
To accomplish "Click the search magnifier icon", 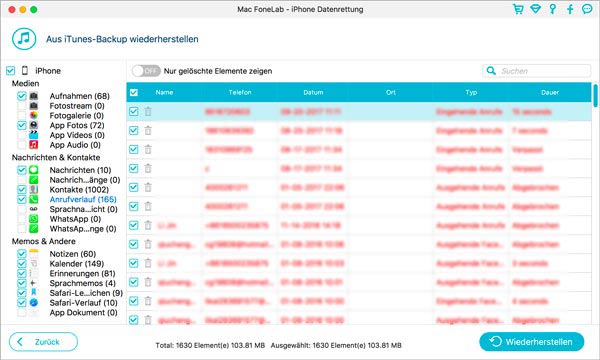I will tap(491, 70).
